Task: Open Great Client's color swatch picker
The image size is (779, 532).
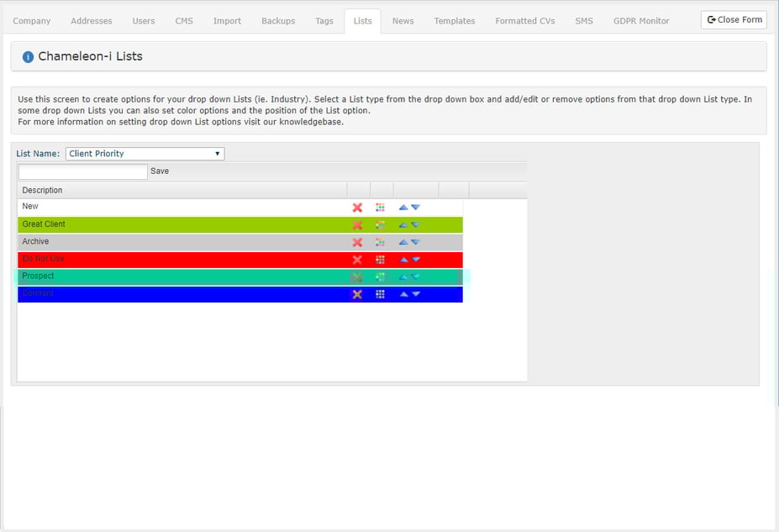Action: pyautogui.click(x=381, y=224)
